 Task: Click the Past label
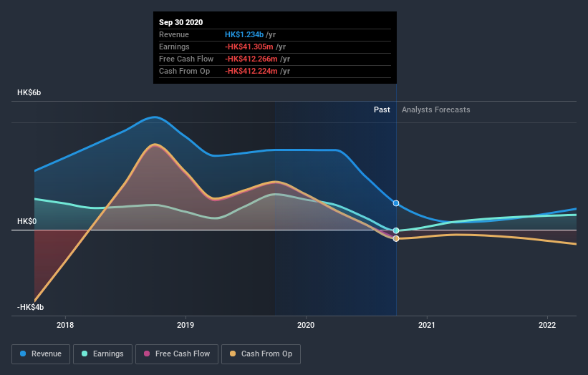pyautogui.click(x=382, y=109)
